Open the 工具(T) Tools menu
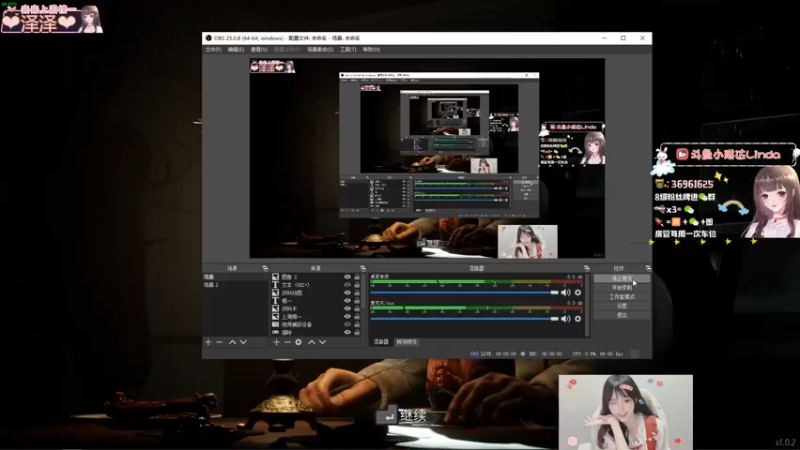This screenshot has height=450, width=800. coord(348,49)
